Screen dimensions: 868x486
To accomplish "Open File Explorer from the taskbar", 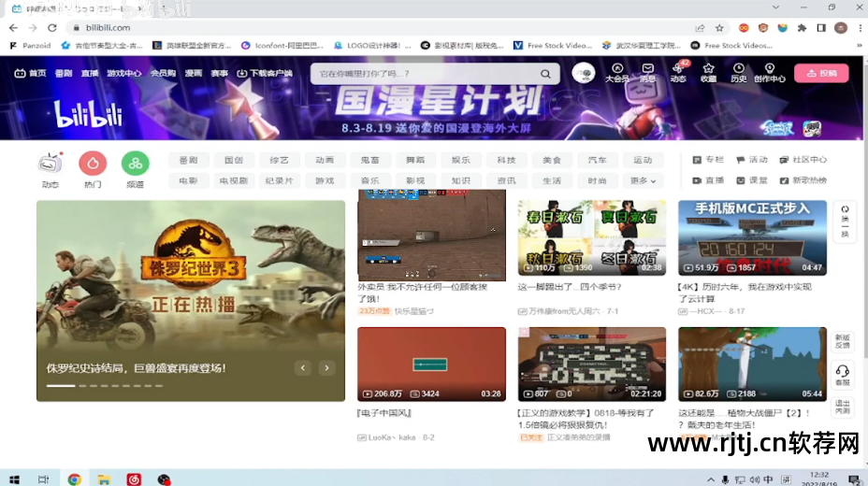I will coord(104,479).
